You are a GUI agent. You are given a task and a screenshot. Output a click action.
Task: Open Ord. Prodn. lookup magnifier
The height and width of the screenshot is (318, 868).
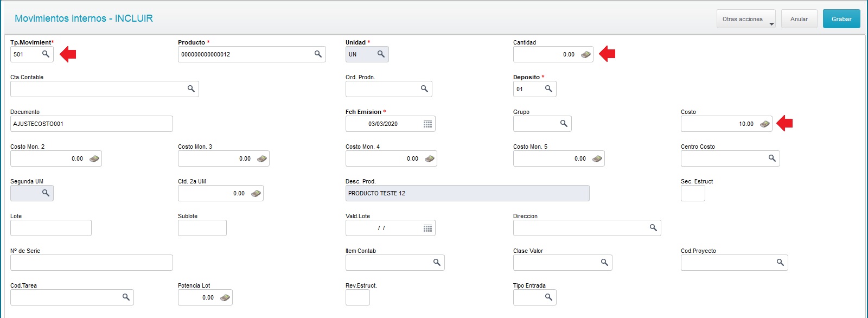[x=424, y=88]
